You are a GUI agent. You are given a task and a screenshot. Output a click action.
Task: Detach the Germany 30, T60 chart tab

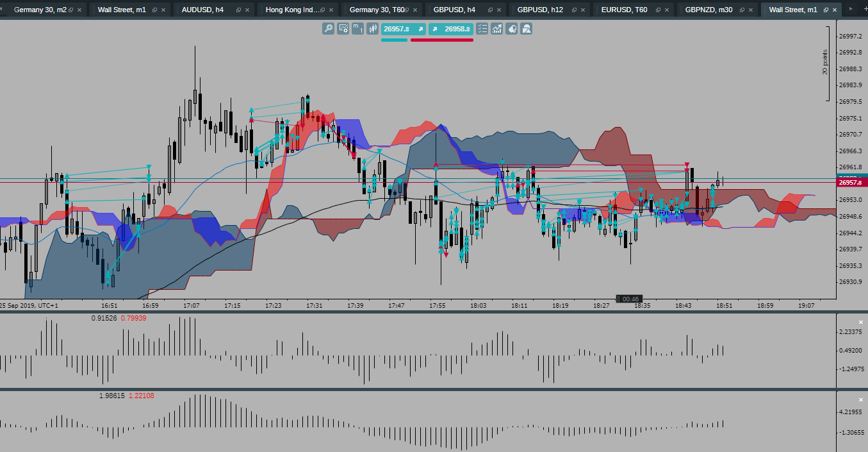(406, 10)
